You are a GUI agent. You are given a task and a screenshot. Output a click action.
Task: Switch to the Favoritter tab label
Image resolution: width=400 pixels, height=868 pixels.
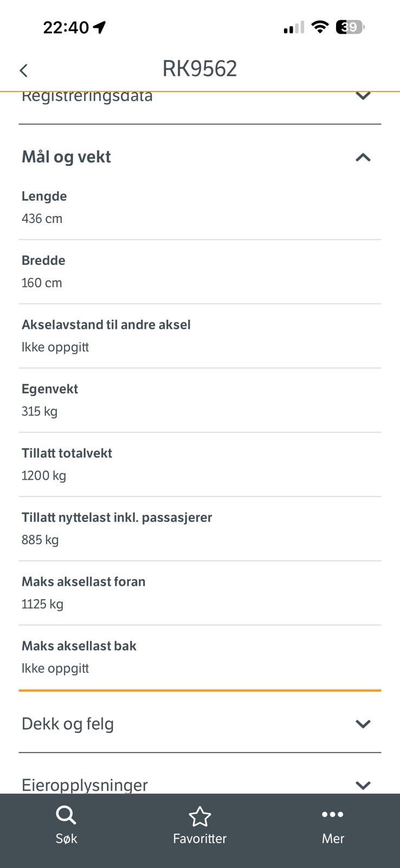pos(199,839)
